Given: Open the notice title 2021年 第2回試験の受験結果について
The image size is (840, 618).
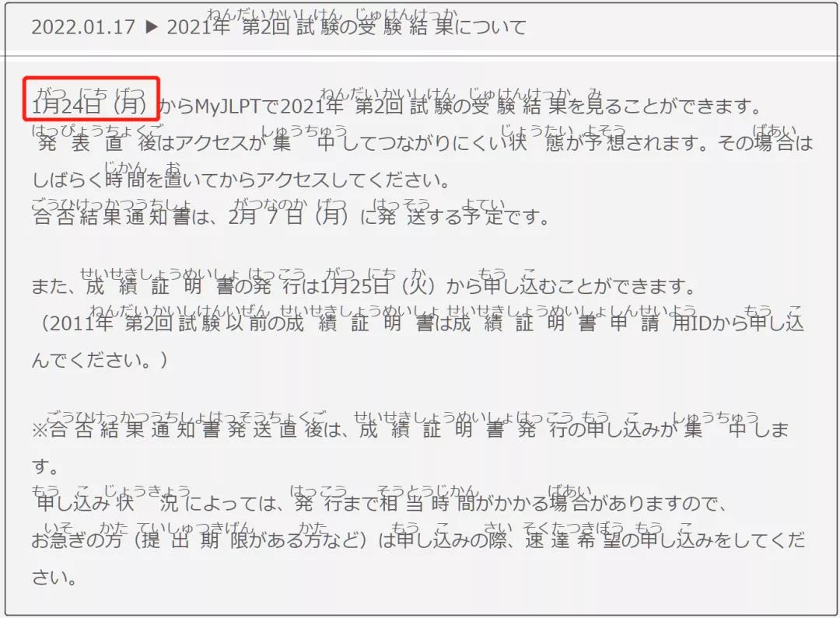Looking at the screenshot, I should tap(347, 26).
